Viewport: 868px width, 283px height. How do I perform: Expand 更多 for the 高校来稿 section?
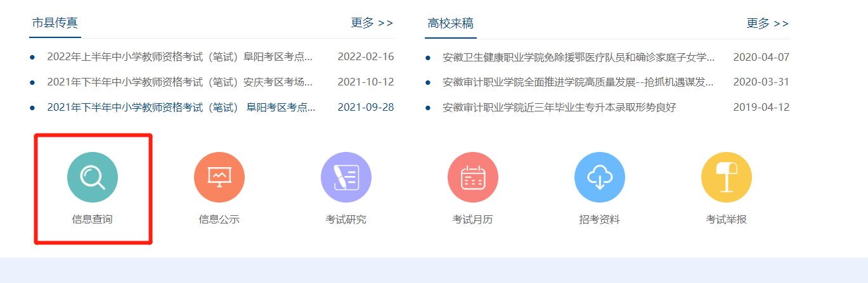768,23
